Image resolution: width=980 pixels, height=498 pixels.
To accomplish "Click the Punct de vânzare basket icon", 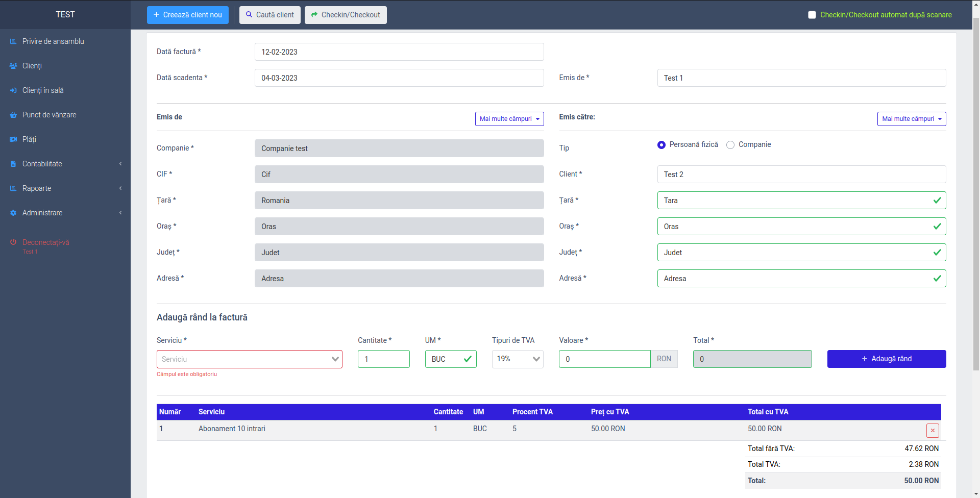I will tap(13, 115).
